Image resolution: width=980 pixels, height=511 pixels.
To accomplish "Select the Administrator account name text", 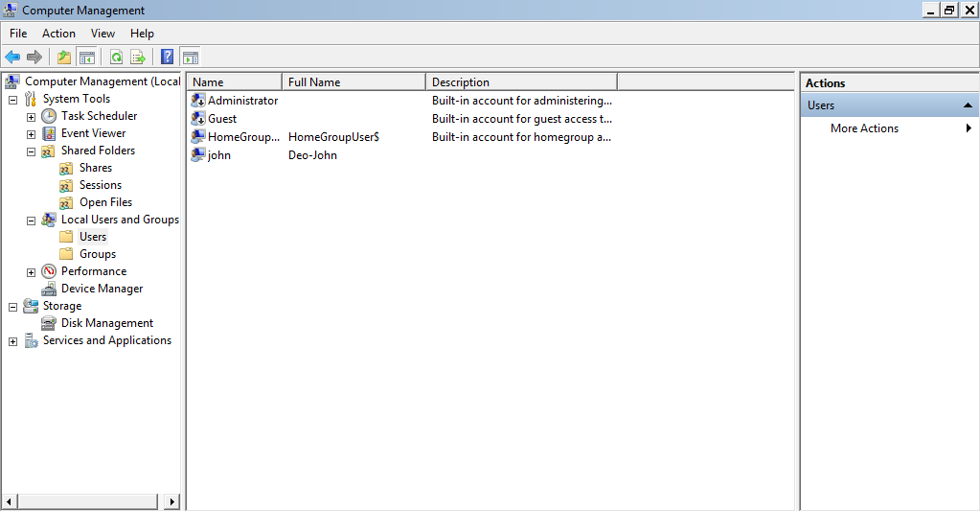I will pos(242,100).
